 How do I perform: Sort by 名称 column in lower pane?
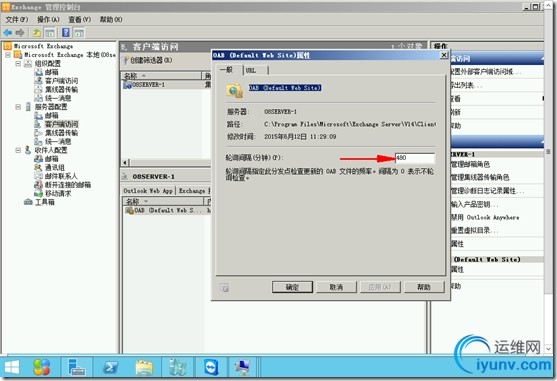pyautogui.click(x=164, y=201)
